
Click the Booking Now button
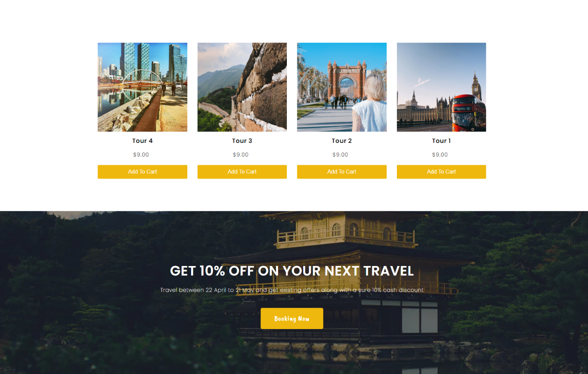pyautogui.click(x=292, y=319)
